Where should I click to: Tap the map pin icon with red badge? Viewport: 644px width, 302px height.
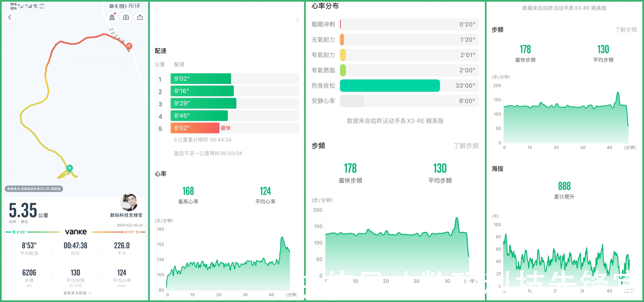tap(112, 17)
